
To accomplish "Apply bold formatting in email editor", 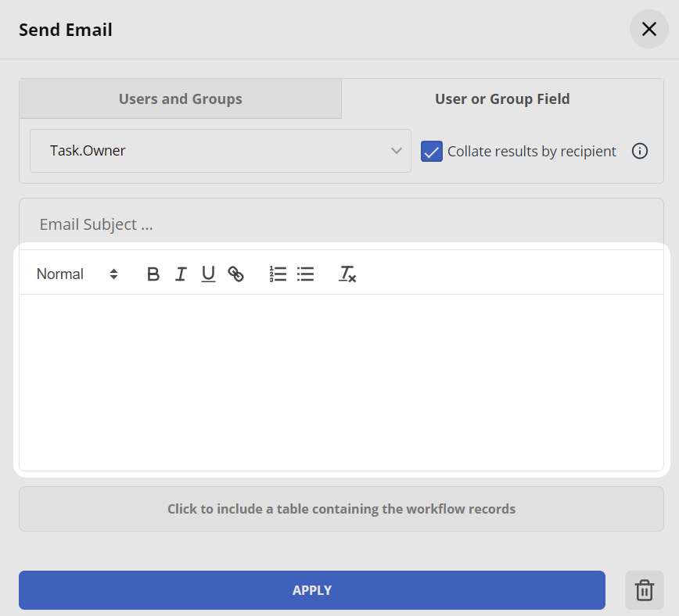I will 153,274.
